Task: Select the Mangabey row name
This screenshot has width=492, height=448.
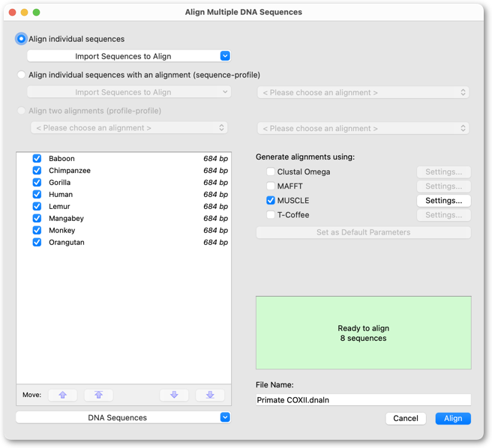Action: 66,218
